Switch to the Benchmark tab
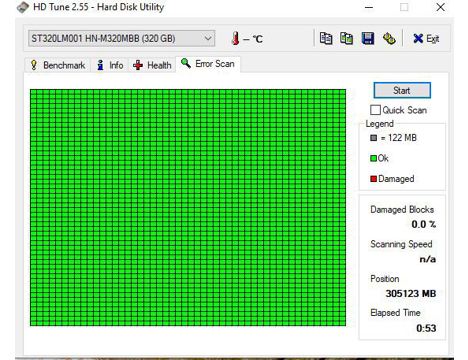The height and width of the screenshot is (360, 468). click(x=58, y=65)
